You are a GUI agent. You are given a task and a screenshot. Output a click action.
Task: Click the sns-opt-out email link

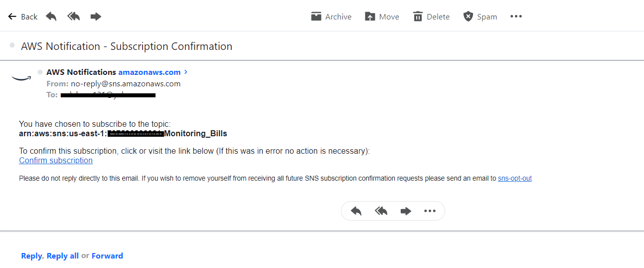click(x=514, y=178)
